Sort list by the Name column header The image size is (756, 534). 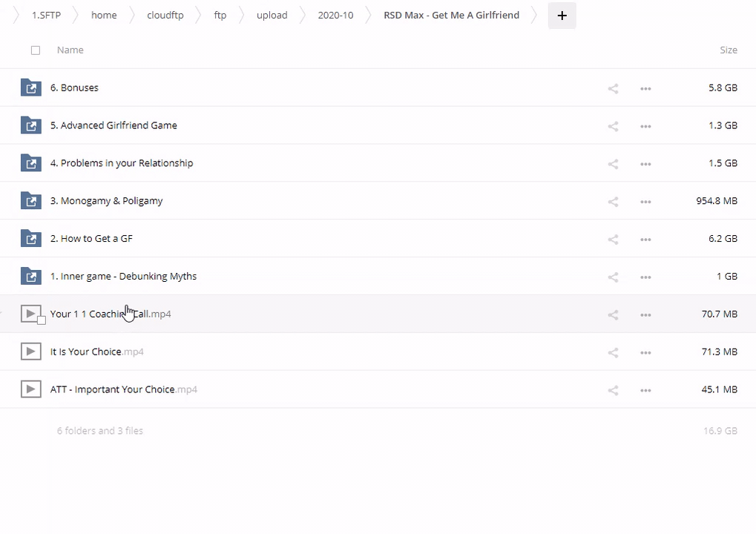[70, 50]
